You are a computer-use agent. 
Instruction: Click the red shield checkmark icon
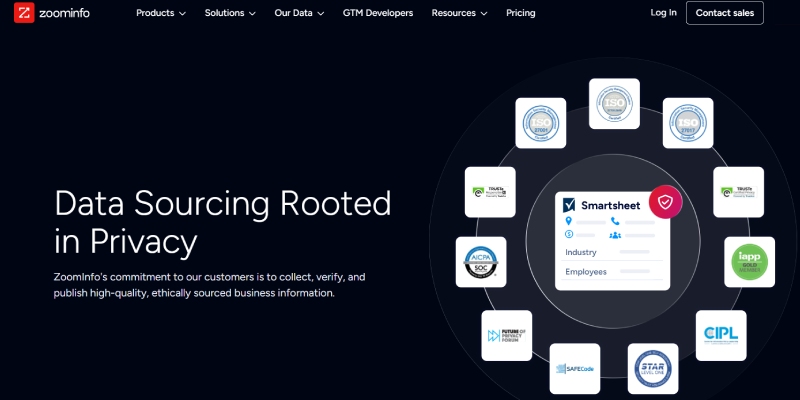[x=665, y=202]
